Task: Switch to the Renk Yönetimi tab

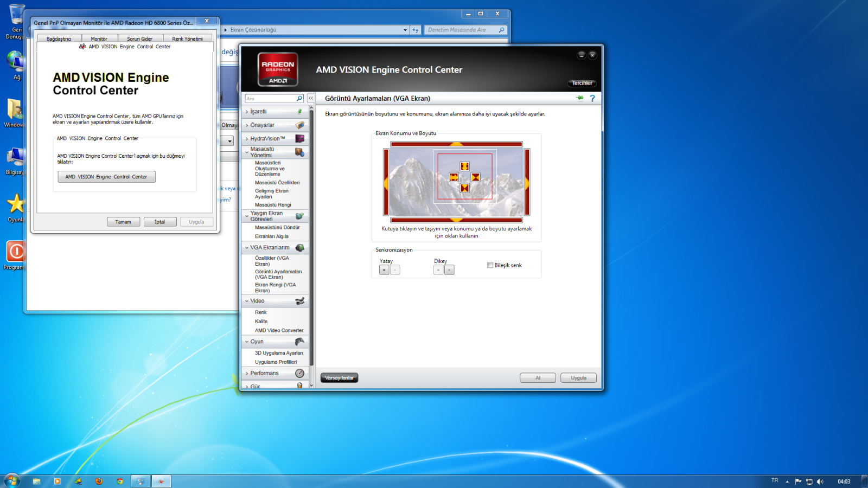Action: [187, 38]
